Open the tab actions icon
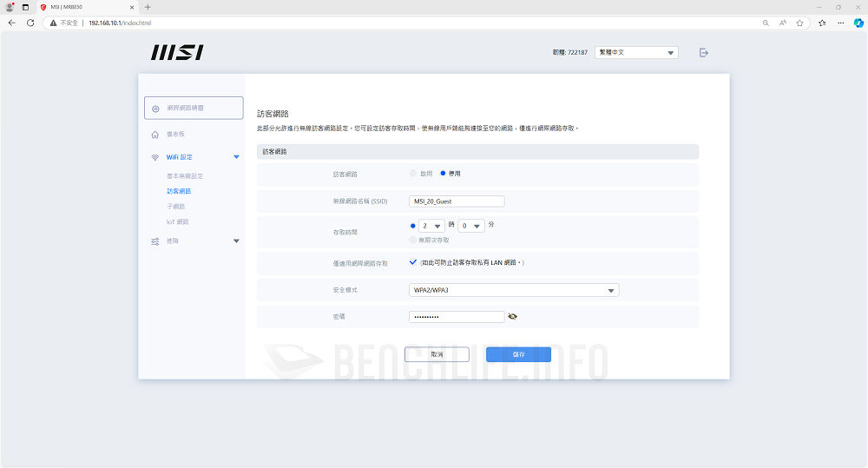The width and height of the screenshot is (868, 468). coord(25,7)
